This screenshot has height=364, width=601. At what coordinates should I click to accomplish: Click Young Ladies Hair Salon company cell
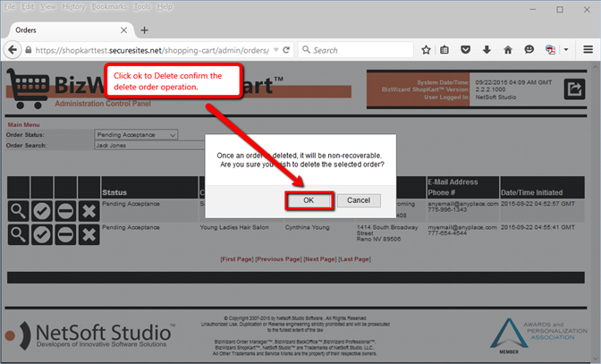[234, 227]
